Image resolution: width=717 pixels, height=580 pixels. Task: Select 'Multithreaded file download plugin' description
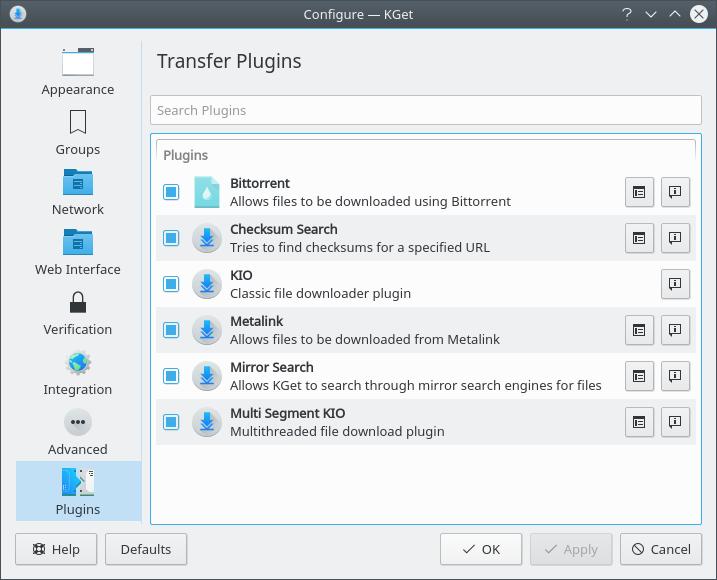(x=337, y=431)
